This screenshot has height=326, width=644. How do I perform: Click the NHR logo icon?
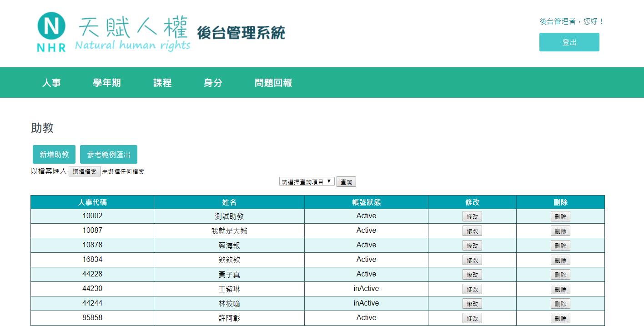pos(51,32)
